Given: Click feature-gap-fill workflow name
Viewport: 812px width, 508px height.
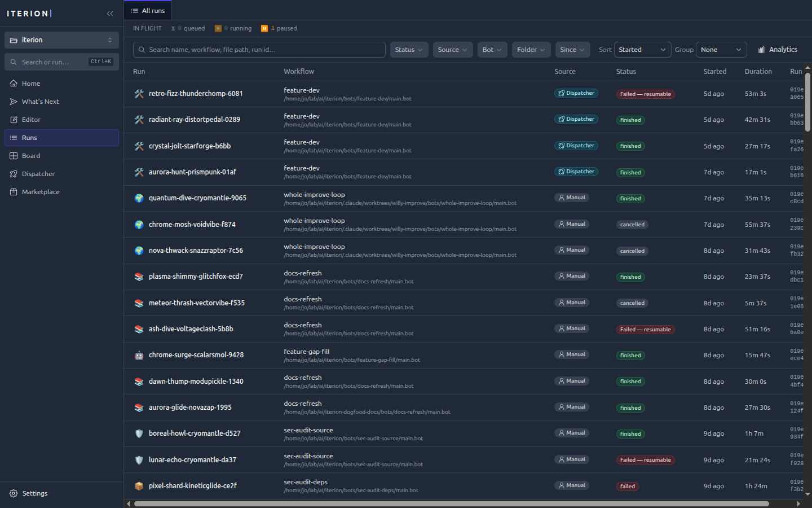Looking at the screenshot, I should (x=306, y=352).
